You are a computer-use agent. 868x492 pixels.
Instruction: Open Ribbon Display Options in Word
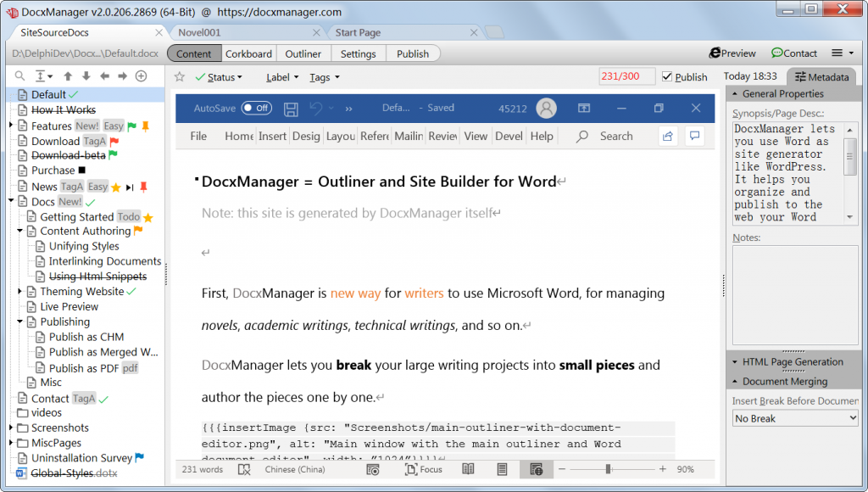pos(584,108)
